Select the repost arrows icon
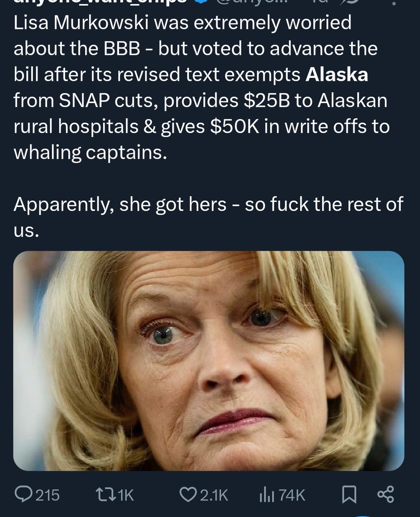Screen dimensions: 420x517 click(x=107, y=493)
